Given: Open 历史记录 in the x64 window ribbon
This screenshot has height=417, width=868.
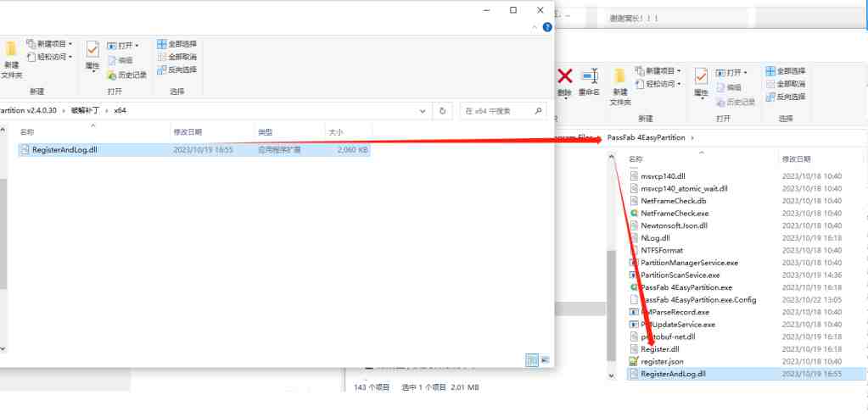Looking at the screenshot, I should click(126, 75).
